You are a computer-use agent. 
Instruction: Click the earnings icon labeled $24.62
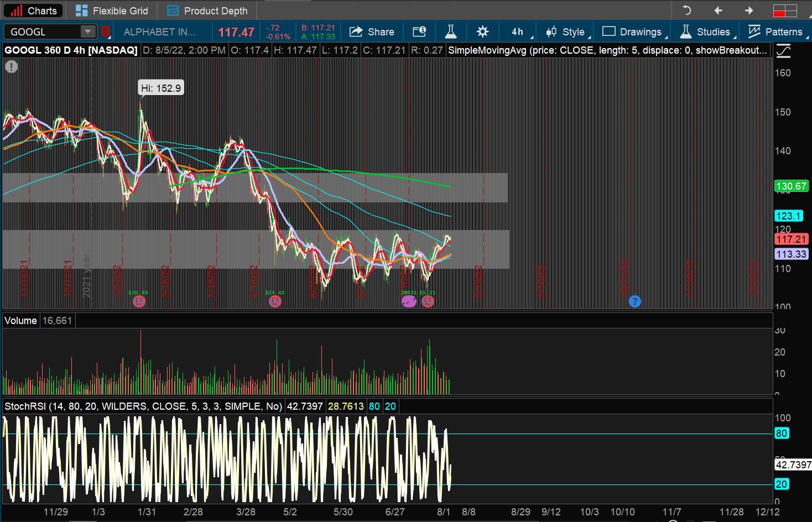(x=275, y=301)
